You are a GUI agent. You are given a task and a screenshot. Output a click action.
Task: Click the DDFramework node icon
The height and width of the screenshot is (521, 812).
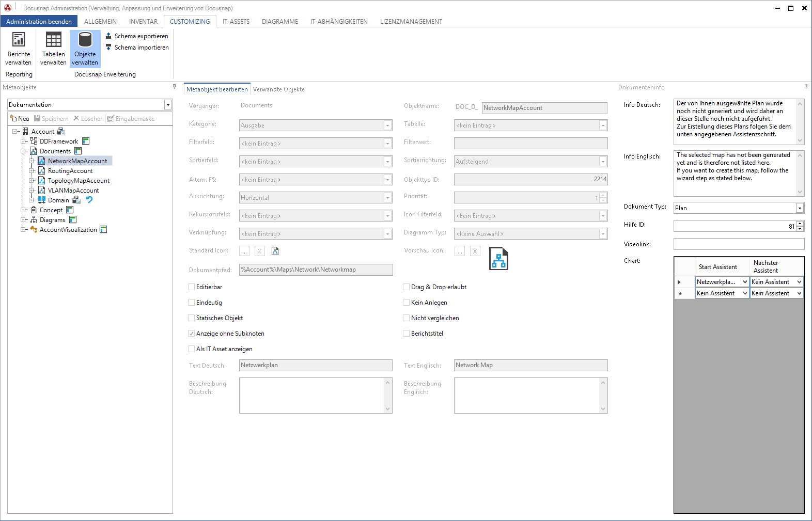34,141
